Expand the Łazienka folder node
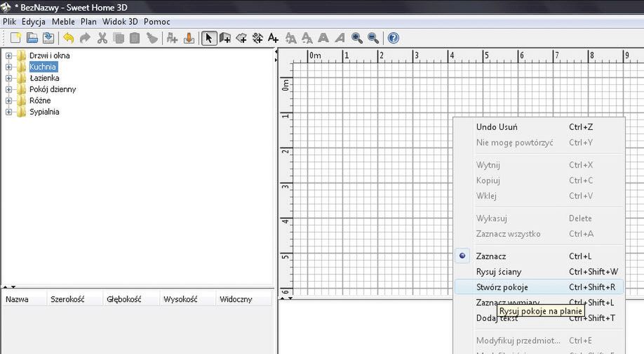Screen dimensions: 644x354 (8, 78)
